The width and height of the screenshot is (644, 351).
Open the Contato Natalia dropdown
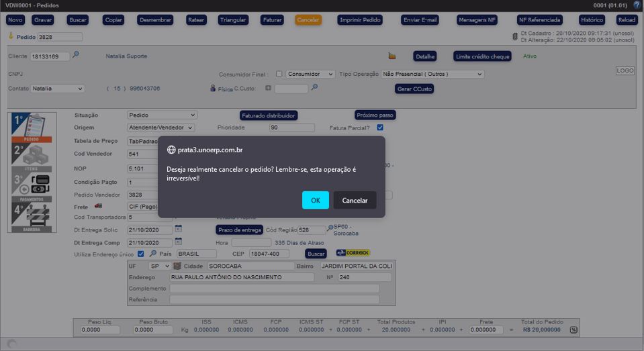57,89
